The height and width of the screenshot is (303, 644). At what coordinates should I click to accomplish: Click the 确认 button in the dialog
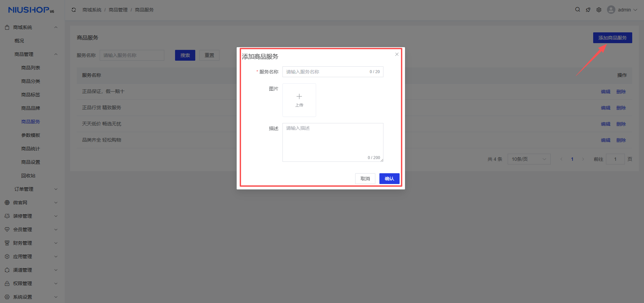pyautogui.click(x=389, y=179)
